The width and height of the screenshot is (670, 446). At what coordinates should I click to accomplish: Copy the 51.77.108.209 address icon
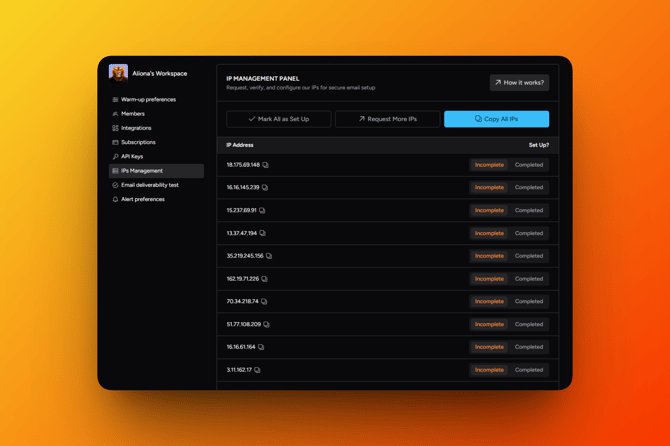click(266, 324)
